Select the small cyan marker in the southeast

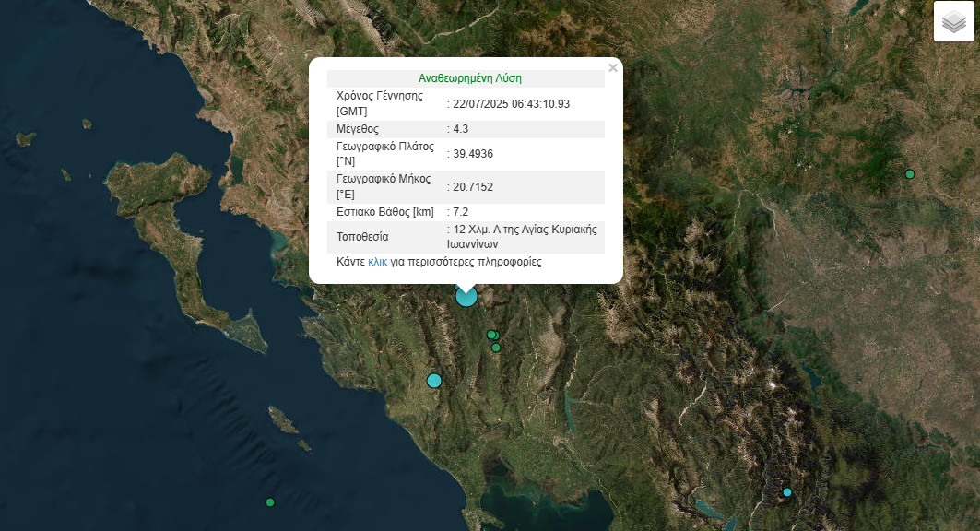tap(787, 492)
